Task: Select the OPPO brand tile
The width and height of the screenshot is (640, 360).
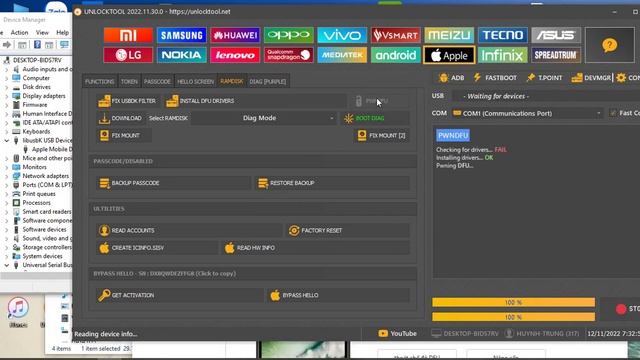Action: (289, 35)
